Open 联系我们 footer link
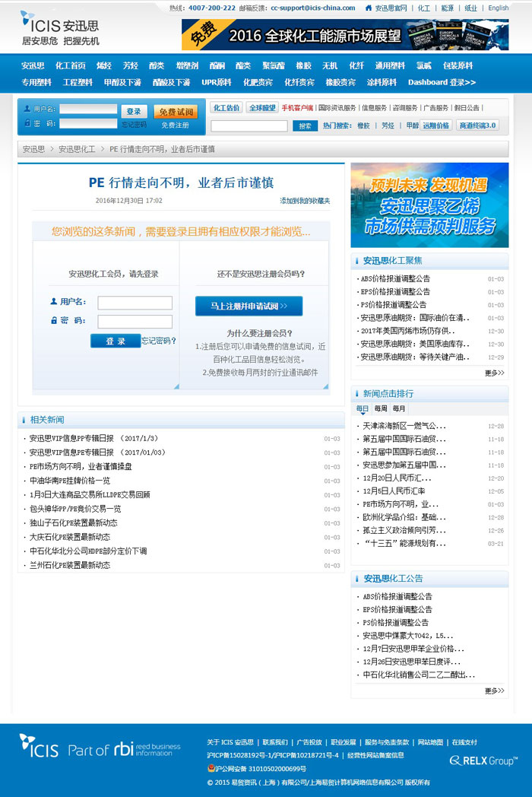Image resolution: width=532 pixels, height=797 pixels. 275,742
